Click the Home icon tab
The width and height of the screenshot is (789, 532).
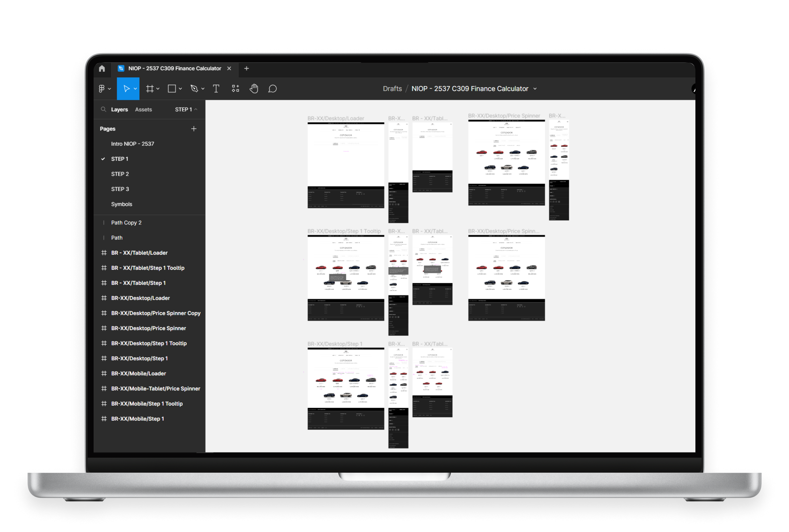point(102,69)
